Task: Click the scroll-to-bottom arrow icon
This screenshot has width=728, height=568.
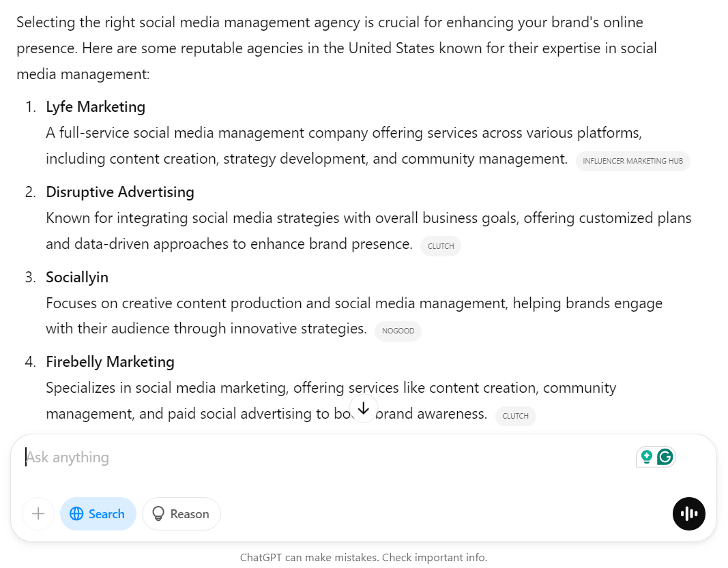Action: pos(364,408)
